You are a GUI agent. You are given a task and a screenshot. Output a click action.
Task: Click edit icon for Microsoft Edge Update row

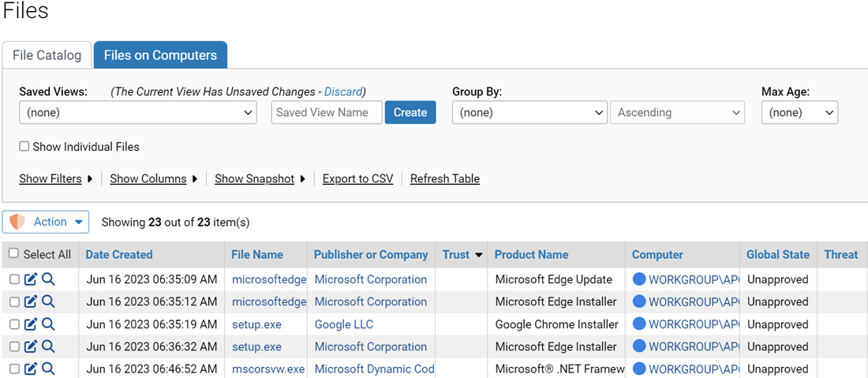coord(31,279)
